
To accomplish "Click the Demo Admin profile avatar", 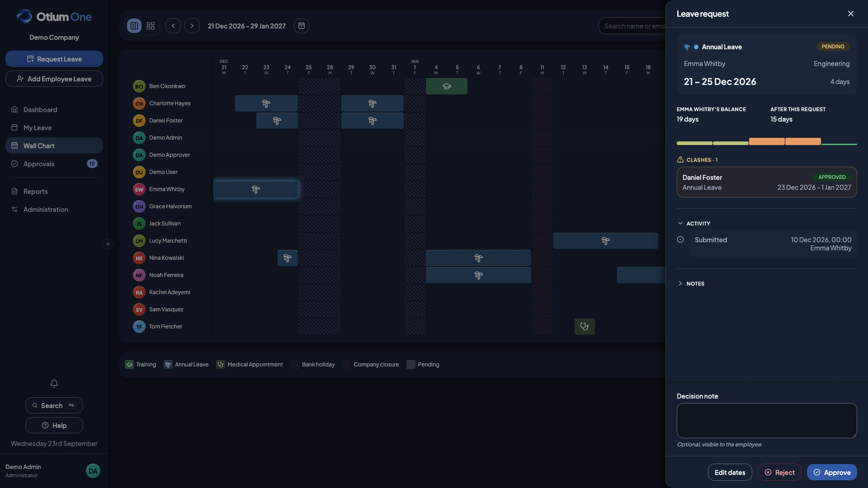I will [x=93, y=471].
